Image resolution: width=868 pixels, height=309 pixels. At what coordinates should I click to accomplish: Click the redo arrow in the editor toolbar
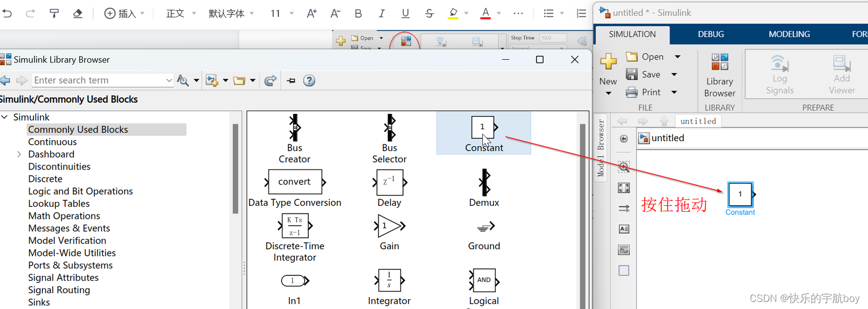tap(30, 13)
